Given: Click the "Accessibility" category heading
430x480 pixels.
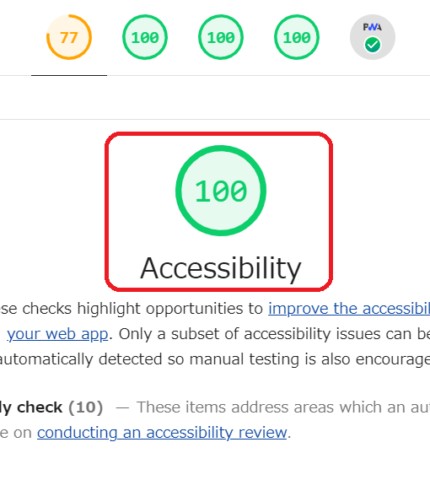Looking at the screenshot, I should click(x=221, y=269).
